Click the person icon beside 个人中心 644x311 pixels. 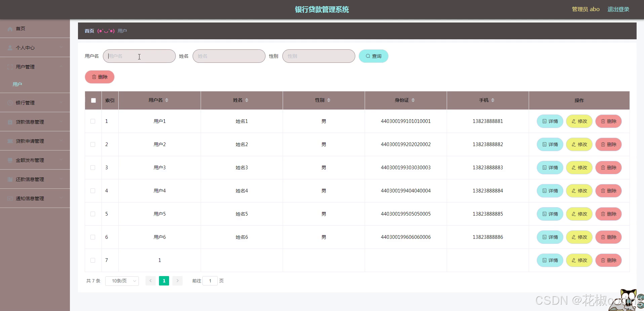click(10, 48)
